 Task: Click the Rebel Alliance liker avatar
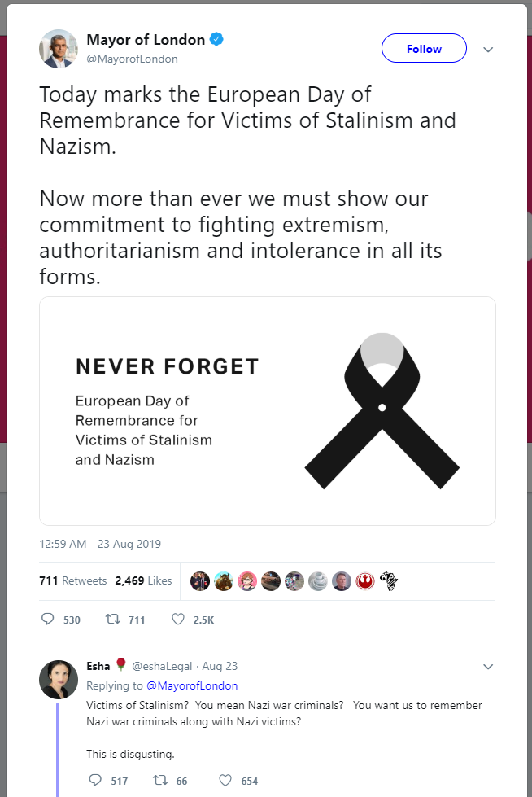[x=364, y=581]
